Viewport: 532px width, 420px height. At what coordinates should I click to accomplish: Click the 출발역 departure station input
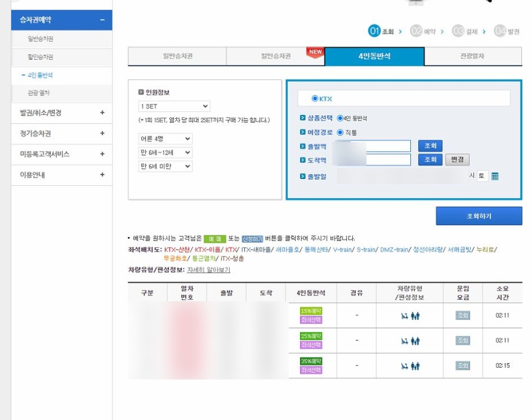click(x=372, y=146)
